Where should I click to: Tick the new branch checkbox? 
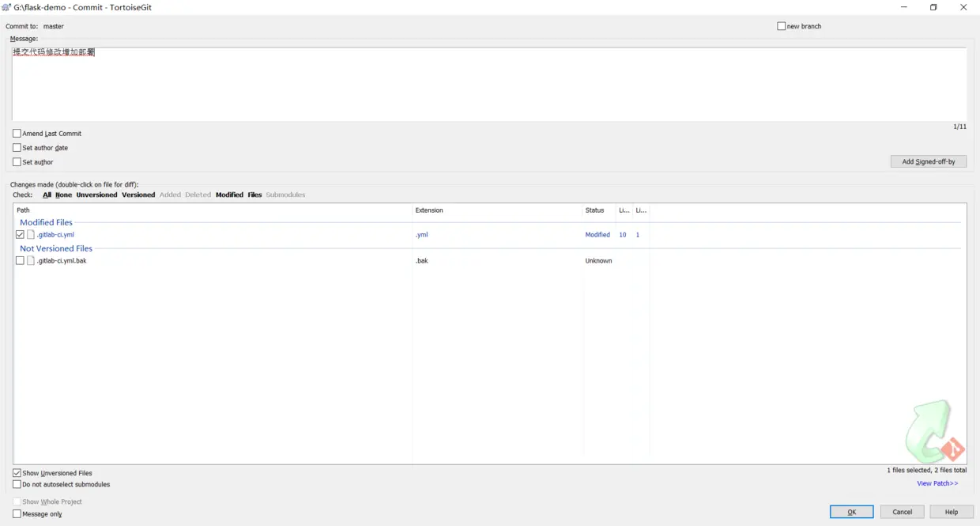point(781,26)
